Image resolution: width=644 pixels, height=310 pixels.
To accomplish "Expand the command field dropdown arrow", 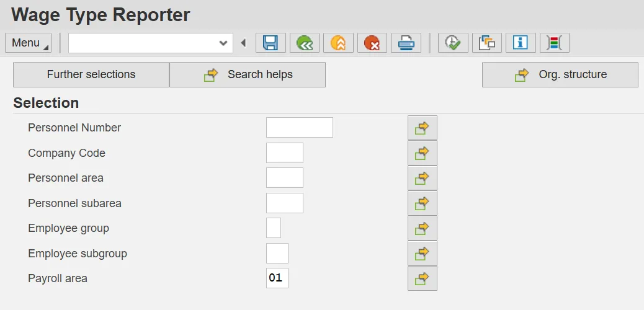I will pos(223,43).
